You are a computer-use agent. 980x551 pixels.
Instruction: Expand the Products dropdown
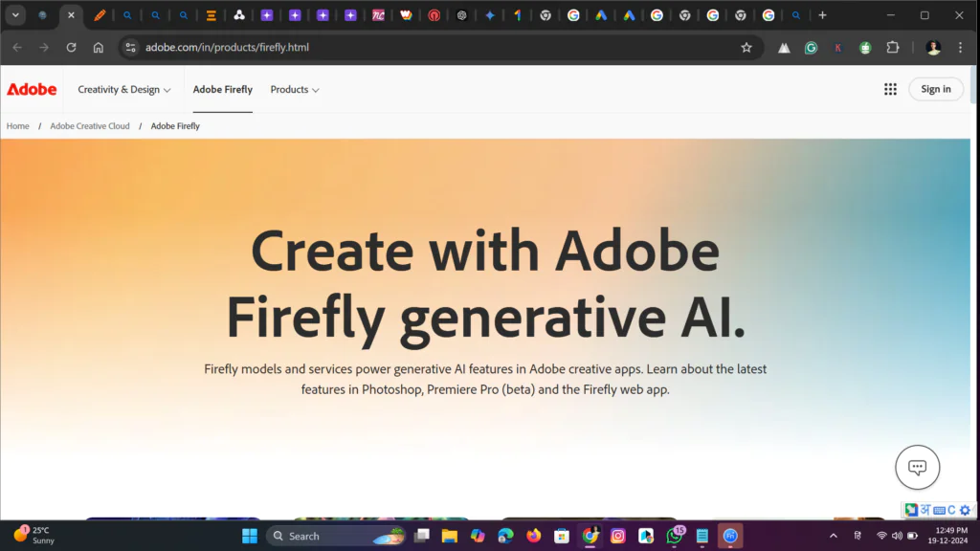[295, 89]
